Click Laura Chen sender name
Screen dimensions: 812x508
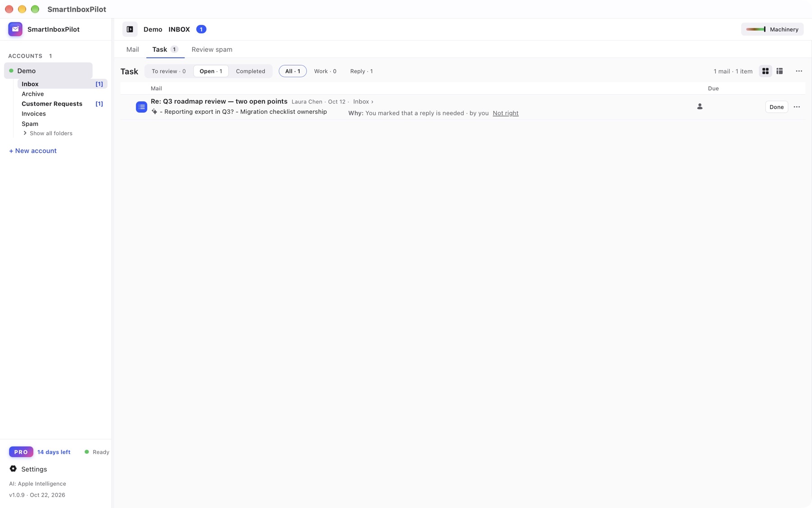(307, 102)
